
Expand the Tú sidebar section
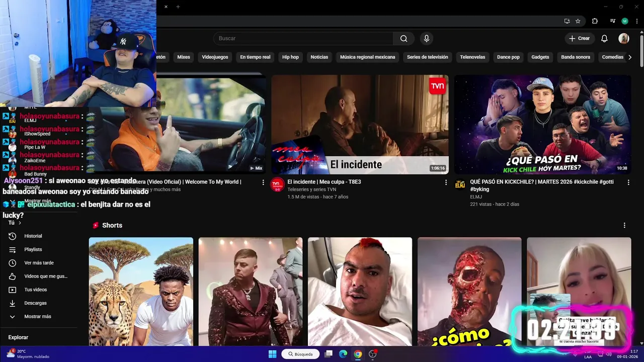coord(15,223)
